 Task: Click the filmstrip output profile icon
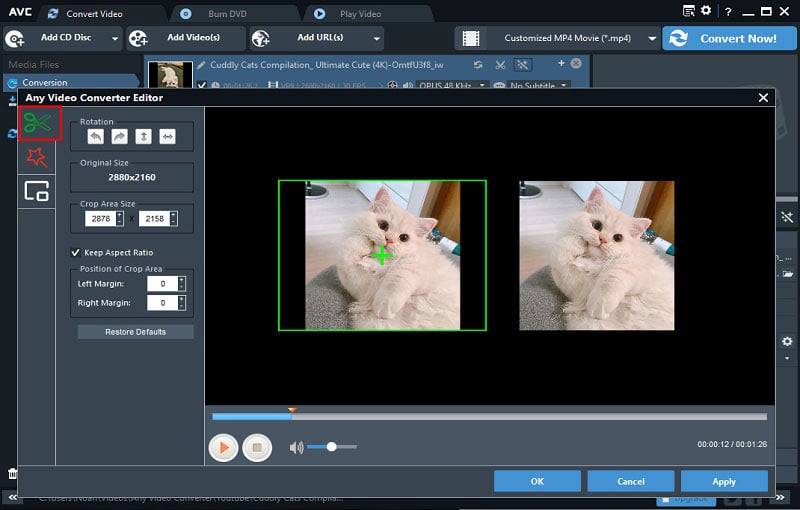(471, 38)
